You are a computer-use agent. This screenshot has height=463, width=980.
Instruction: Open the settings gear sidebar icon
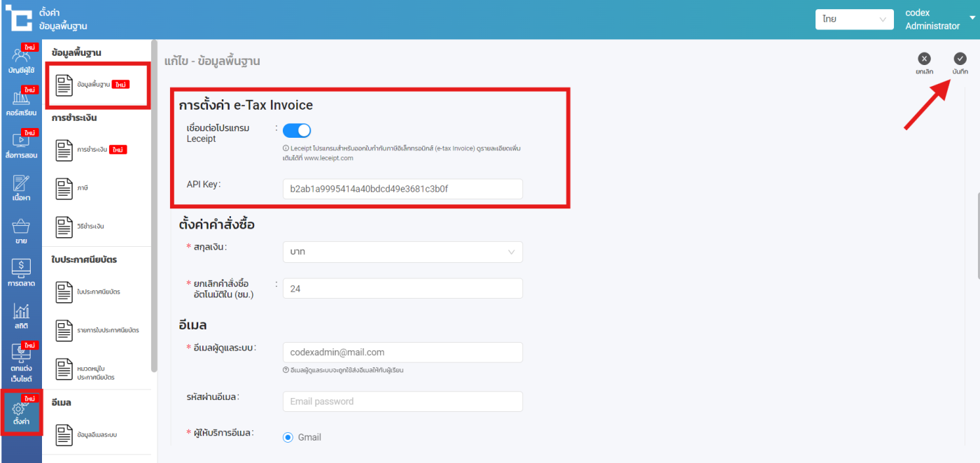click(x=21, y=413)
